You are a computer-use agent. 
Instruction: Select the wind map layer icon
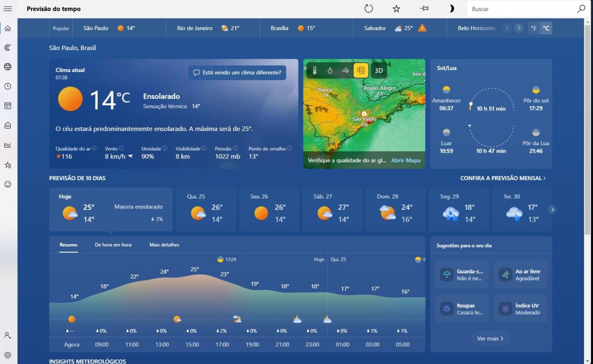tap(345, 71)
